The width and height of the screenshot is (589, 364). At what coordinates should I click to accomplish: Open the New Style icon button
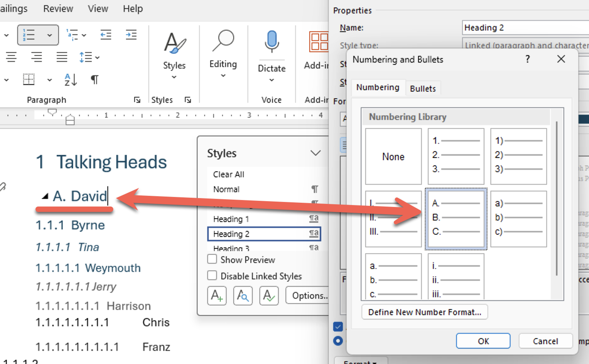coord(217,296)
